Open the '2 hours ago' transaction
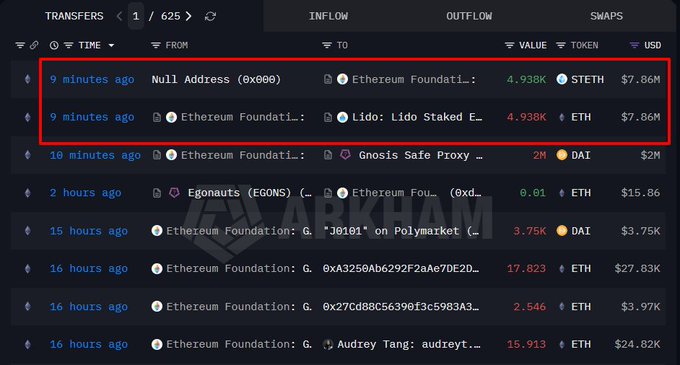Image resolution: width=680 pixels, height=365 pixels. (85, 193)
